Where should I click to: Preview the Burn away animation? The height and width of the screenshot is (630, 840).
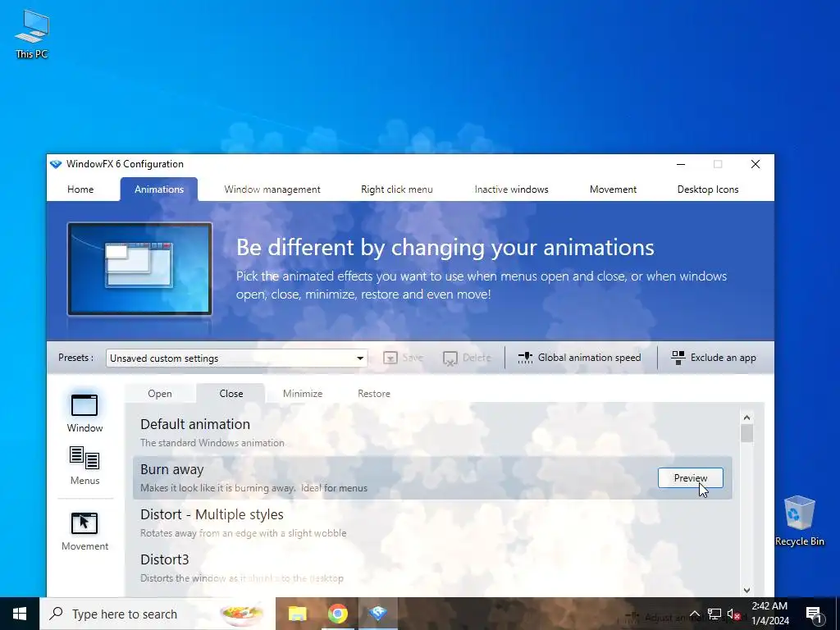(x=690, y=478)
